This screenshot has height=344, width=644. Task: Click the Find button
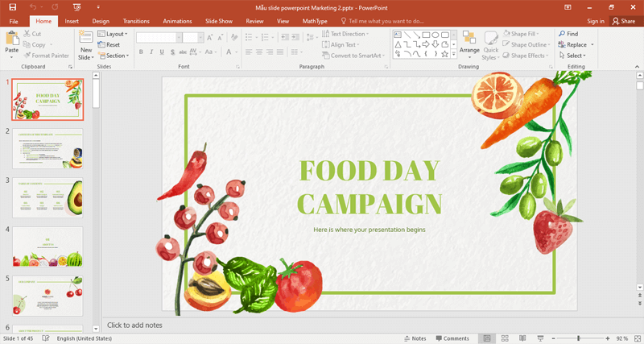[x=568, y=34]
